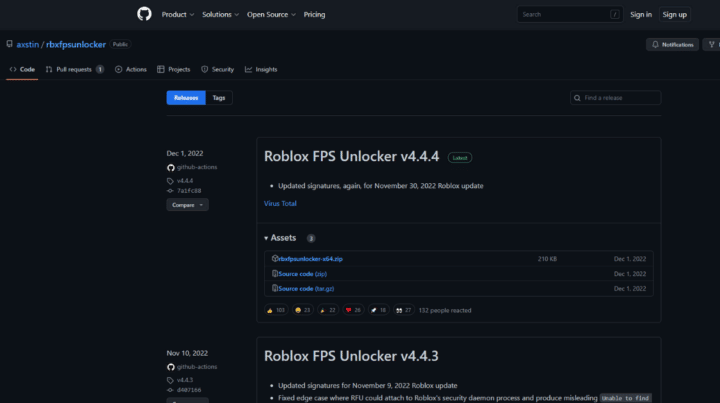The height and width of the screenshot is (403, 720).
Task: Focus the Find a release field
Action: [615, 98]
